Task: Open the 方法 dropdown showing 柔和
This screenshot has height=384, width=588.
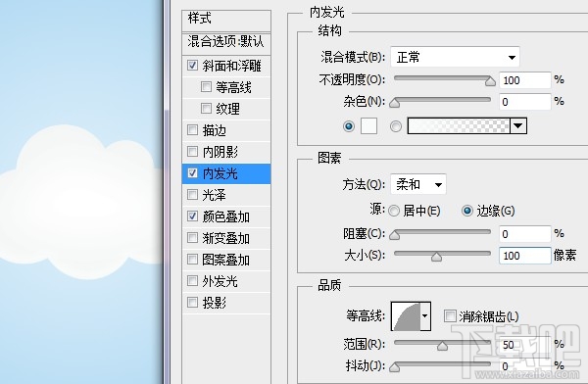Action: (x=418, y=184)
